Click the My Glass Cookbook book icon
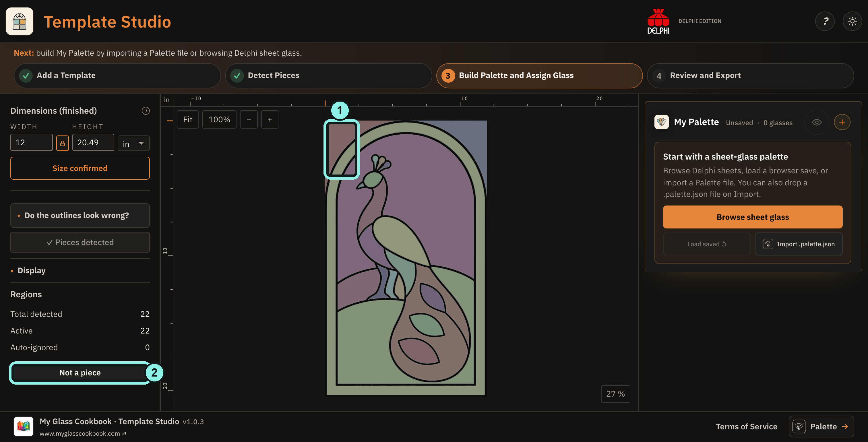Viewport: 868px width, 442px height. point(24,426)
